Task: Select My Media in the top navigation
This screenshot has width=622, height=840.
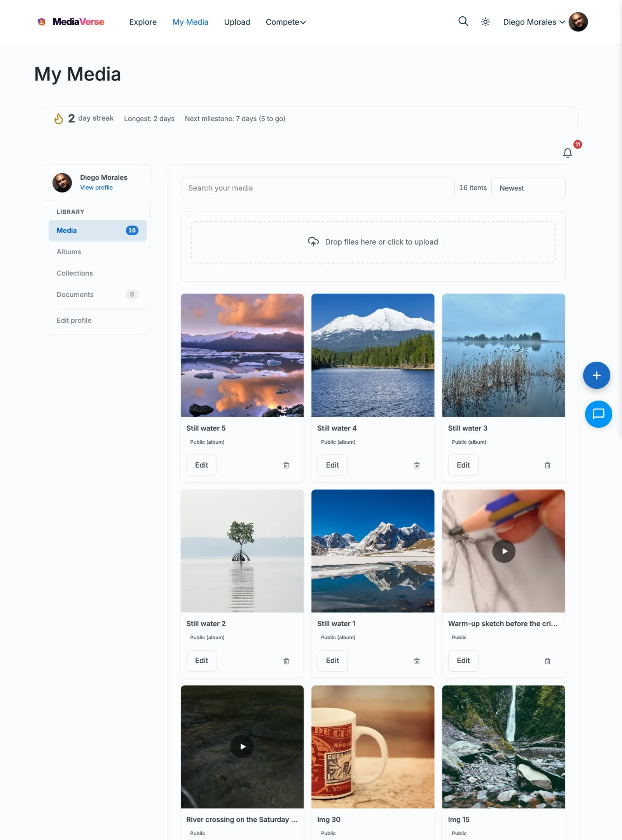Action: point(190,22)
